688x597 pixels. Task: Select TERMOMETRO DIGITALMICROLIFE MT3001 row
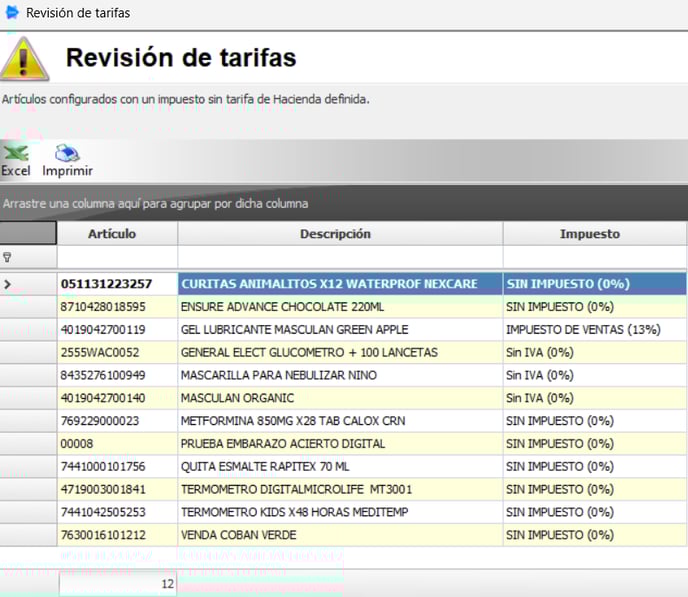(340, 489)
